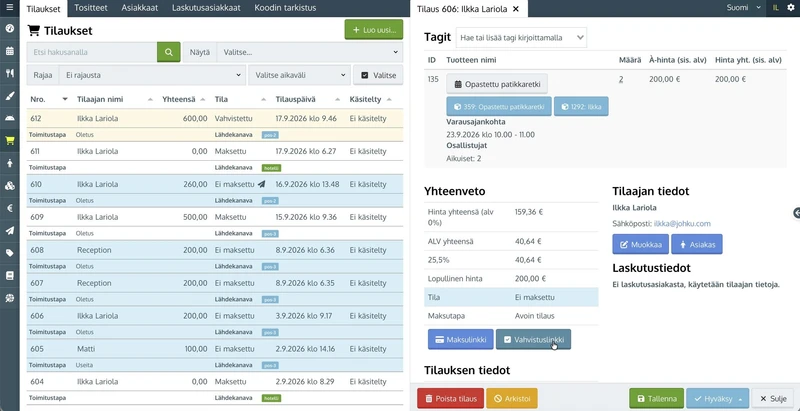Image resolution: width=800 pixels, height=411 pixels.
Task: Select the shopping cart sidebar icon
Action: [x=10, y=141]
